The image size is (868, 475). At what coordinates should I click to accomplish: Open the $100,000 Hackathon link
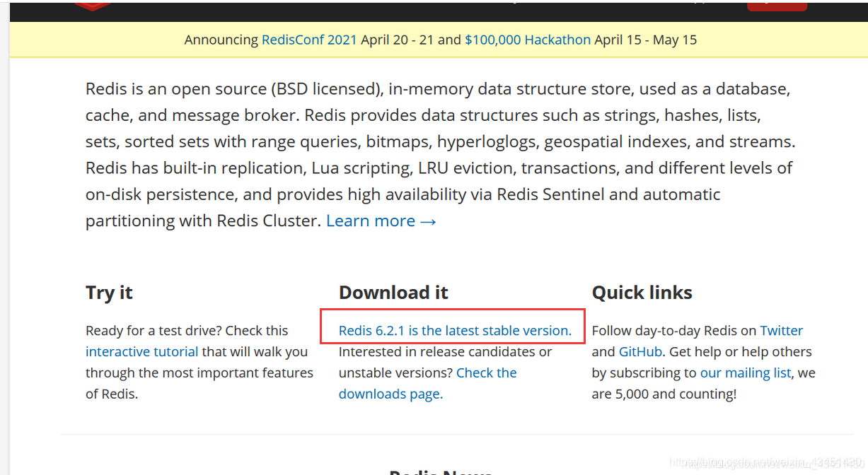[x=528, y=40]
